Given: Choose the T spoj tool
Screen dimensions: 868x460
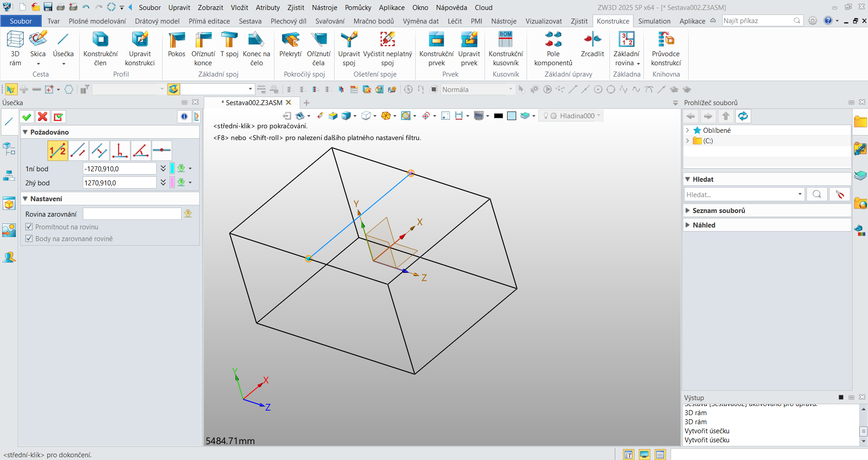Looking at the screenshot, I should pos(230,44).
